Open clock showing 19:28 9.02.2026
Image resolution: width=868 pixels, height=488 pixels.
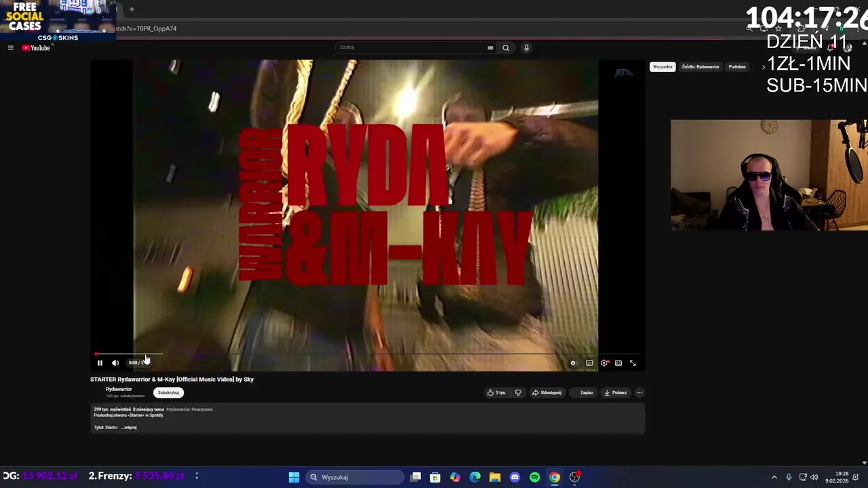[837, 477]
